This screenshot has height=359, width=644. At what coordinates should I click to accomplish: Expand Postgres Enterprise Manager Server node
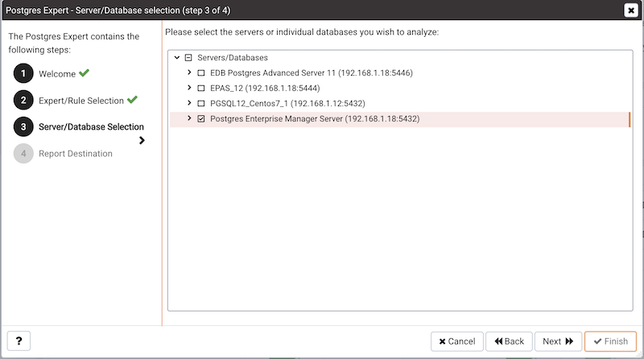click(189, 118)
